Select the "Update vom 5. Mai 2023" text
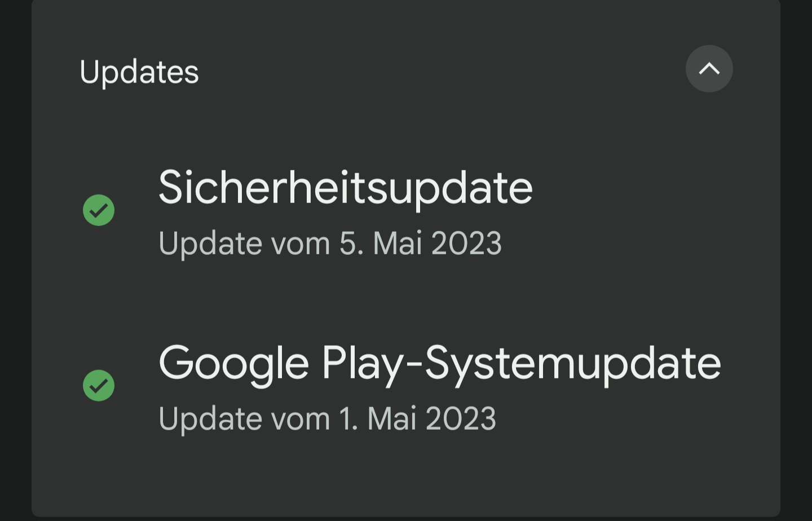Viewport: 812px width, 521px height. pyautogui.click(x=330, y=244)
